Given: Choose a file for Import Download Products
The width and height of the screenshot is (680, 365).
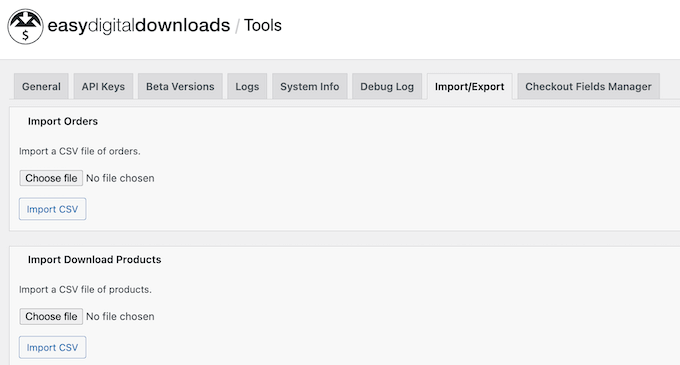Looking at the screenshot, I should pos(51,316).
